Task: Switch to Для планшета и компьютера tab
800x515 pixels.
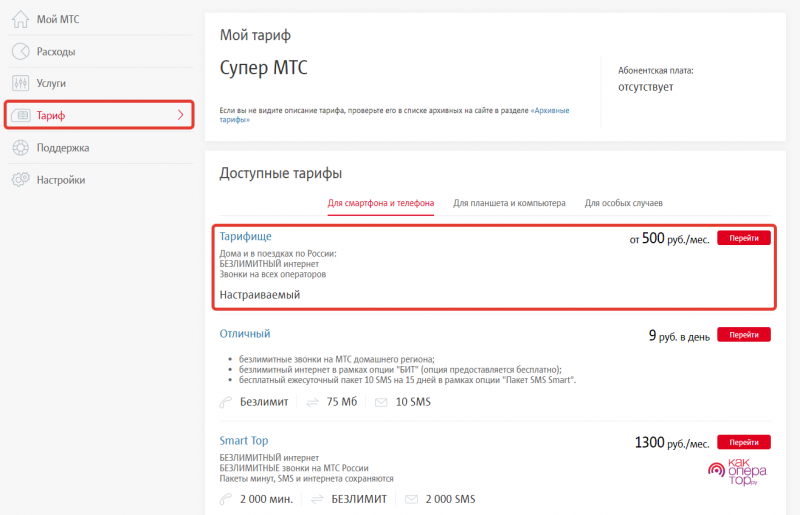Action: [x=509, y=203]
